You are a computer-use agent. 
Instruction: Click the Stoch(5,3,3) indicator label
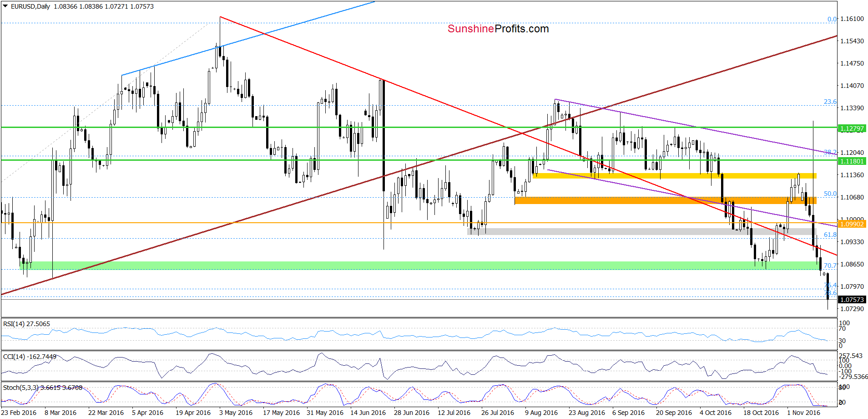pyautogui.click(x=43, y=388)
